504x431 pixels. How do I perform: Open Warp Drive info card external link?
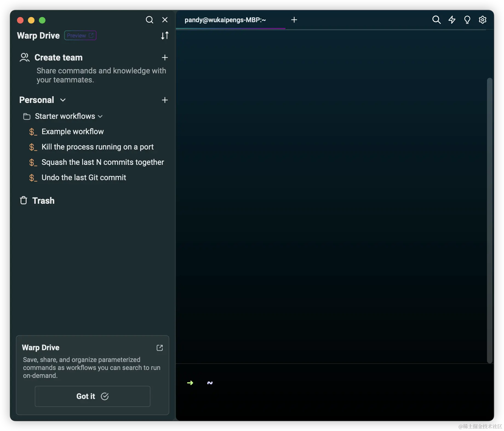click(159, 348)
